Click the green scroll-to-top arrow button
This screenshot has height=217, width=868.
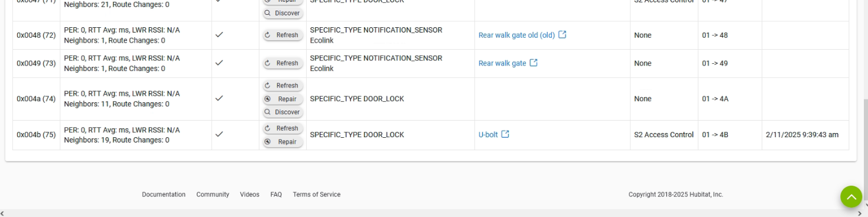coord(851,197)
